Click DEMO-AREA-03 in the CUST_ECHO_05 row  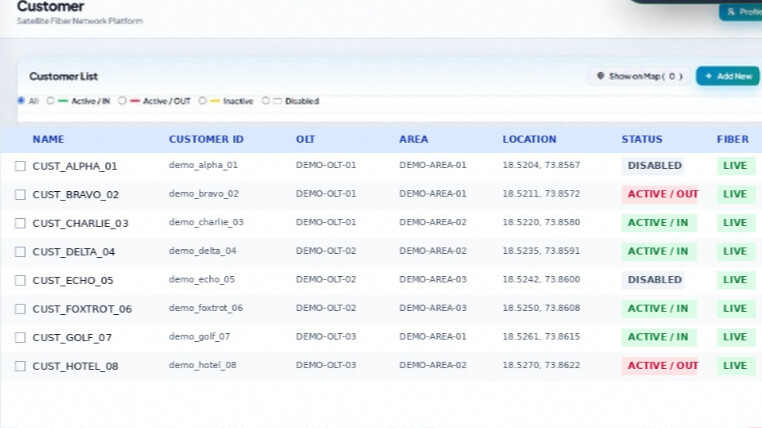click(x=433, y=279)
